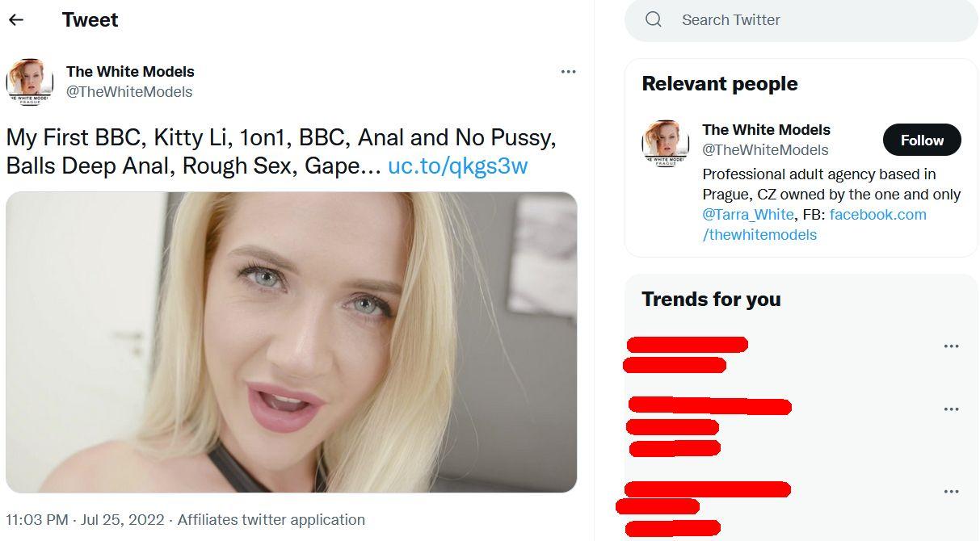Open The White Models name under Relevant people
980x541 pixels.
[766, 130]
